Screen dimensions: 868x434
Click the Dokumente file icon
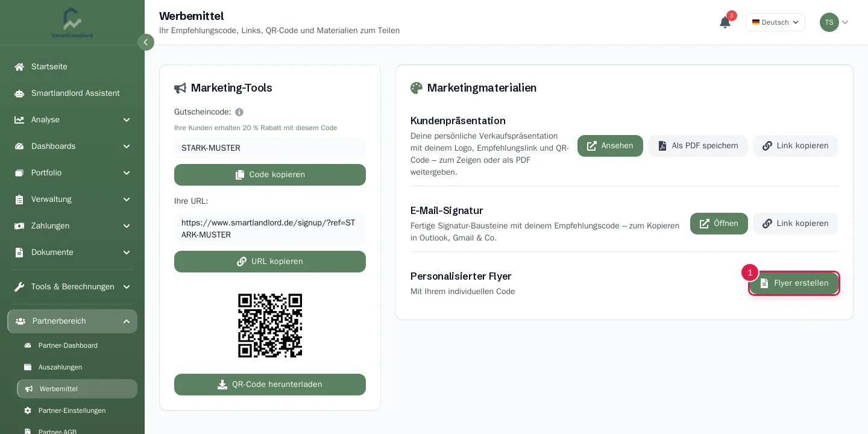(x=19, y=253)
